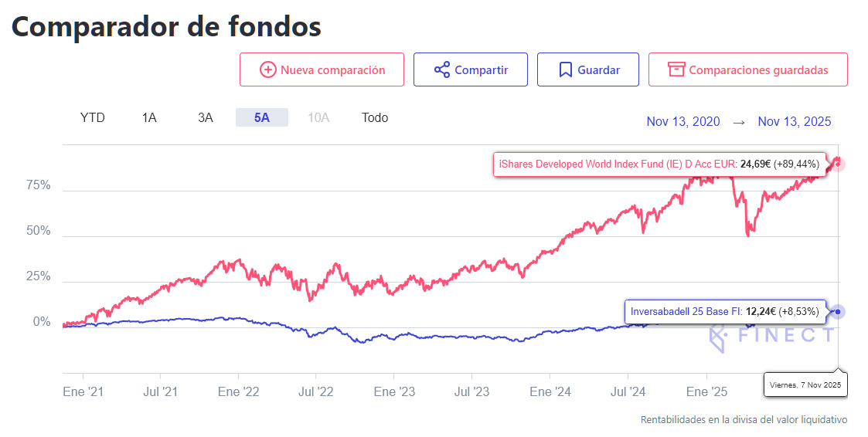Click the disabled 10A range option
The height and width of the screenshot is (437, 868).
[x=318, y=117]
